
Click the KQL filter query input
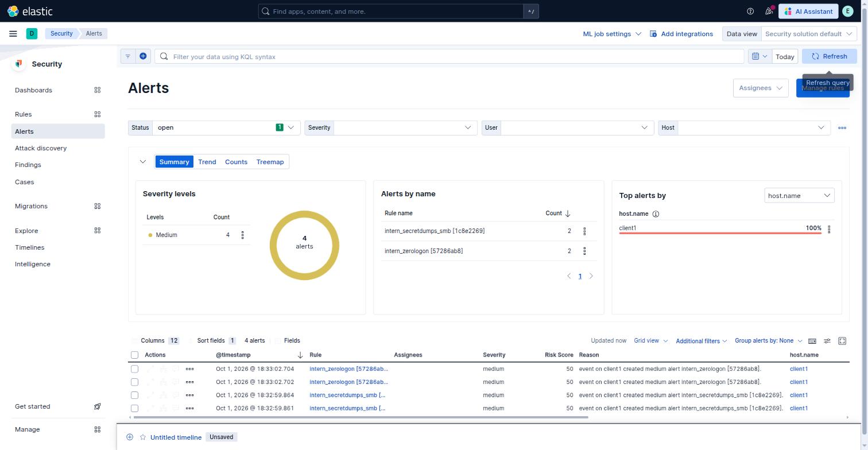pos(449,56)
